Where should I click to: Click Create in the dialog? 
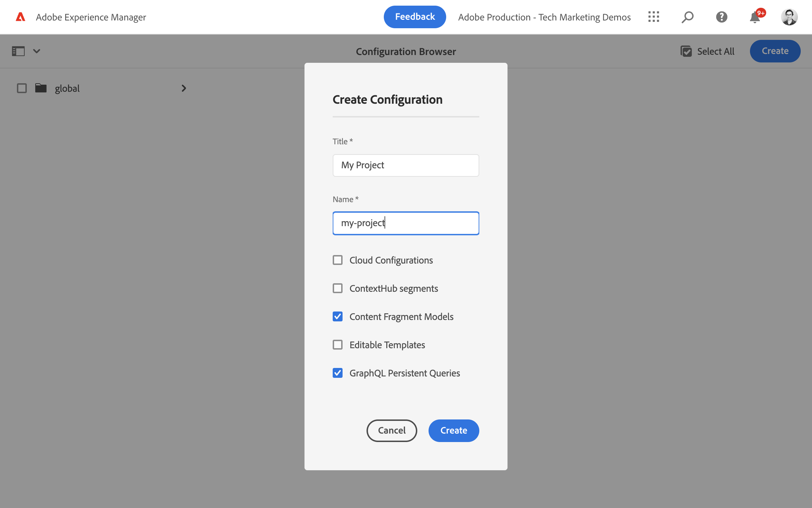(454, 430)
